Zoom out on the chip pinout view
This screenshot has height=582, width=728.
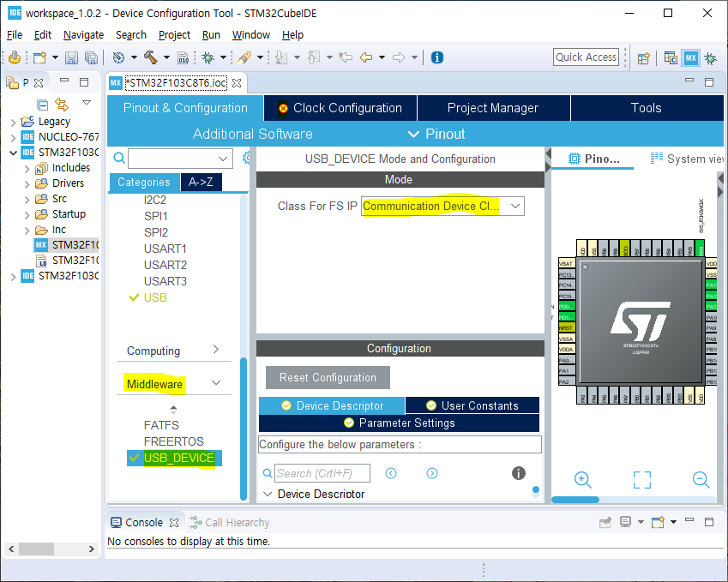(701, 480)
